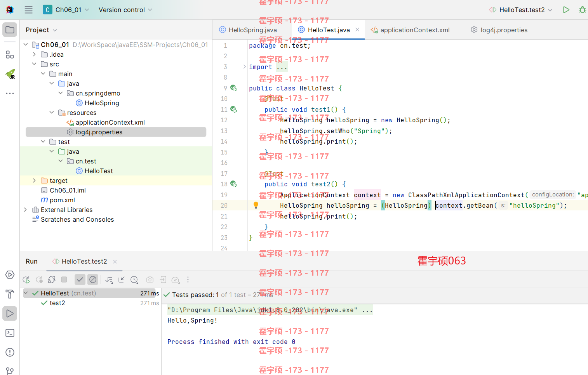Open test history clock icon

[x=134, y=280]
